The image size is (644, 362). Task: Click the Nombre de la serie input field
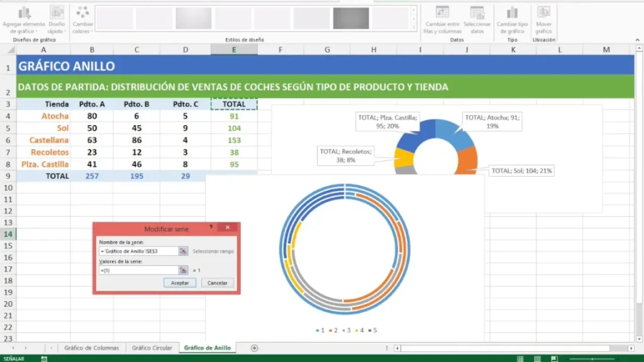pyautogui.click(x=138, y=251)
